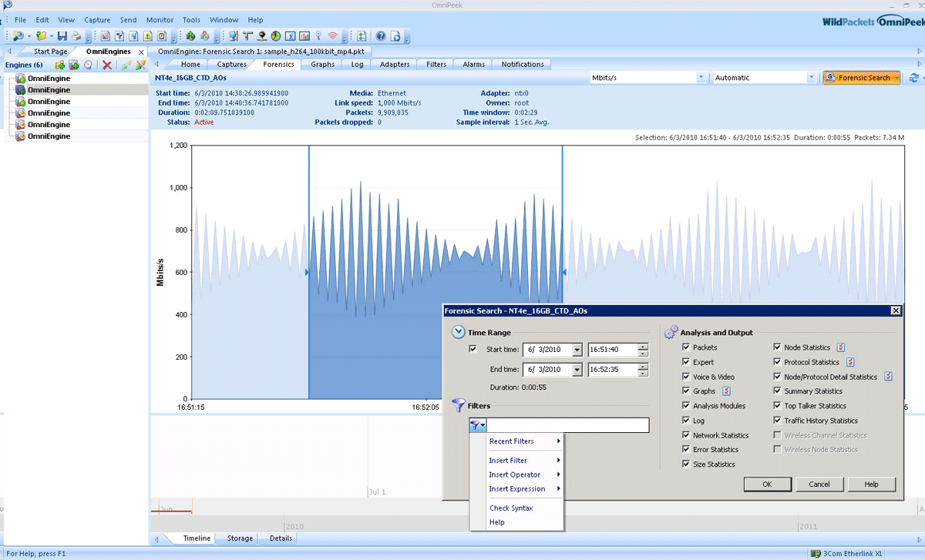
Task: Click the sigma Summary statistics toolbar icon
Action: [x=290, y=36]
